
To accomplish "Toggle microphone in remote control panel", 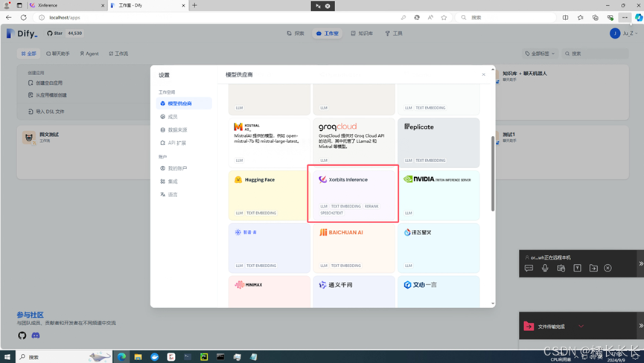I will tap(545, 268).
